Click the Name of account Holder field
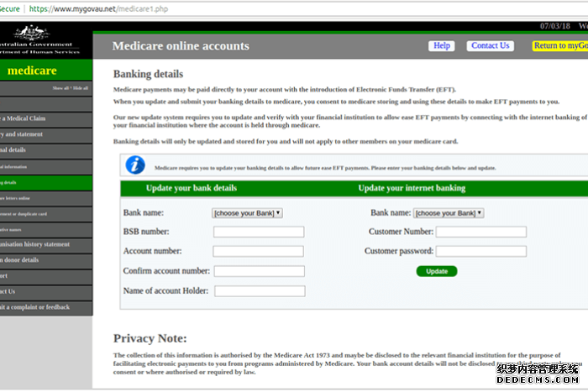Image resolution: width=588 pixels, height=392 pixels. [x=260, y=291]
